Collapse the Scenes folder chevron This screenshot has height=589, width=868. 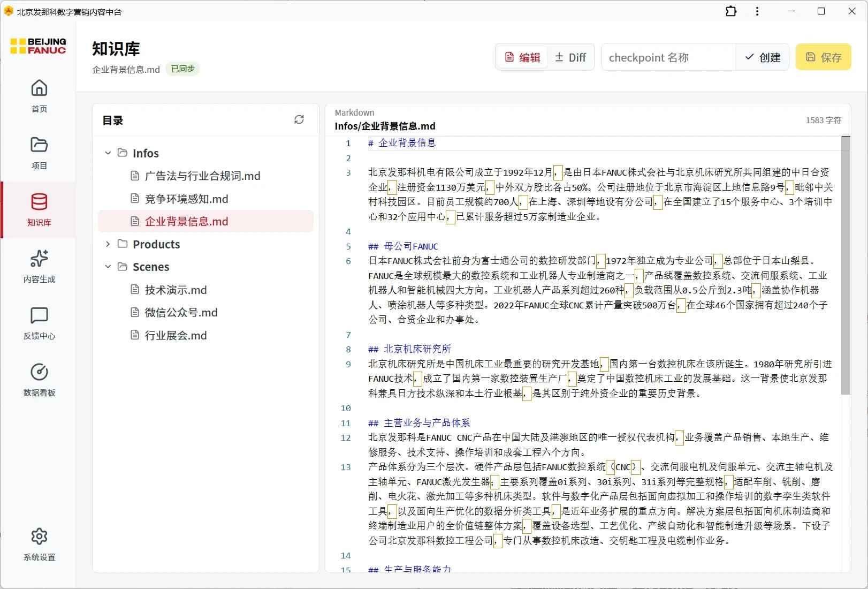pos(108,267)
